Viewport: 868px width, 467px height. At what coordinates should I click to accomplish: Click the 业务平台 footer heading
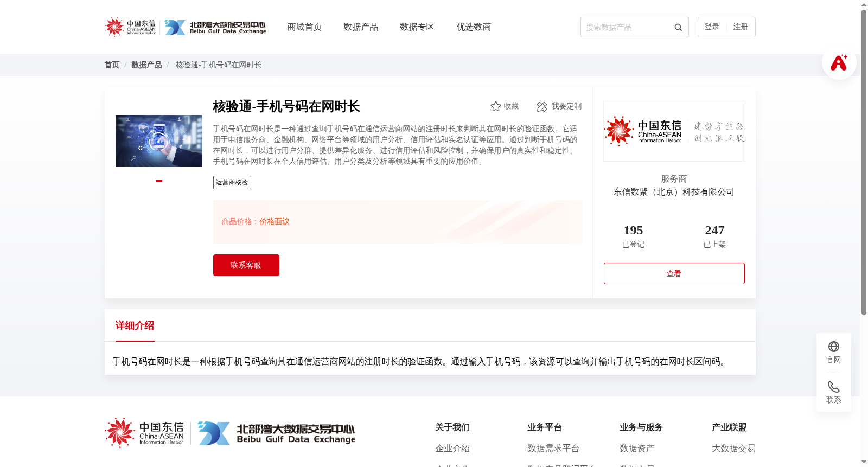point(545,427)
